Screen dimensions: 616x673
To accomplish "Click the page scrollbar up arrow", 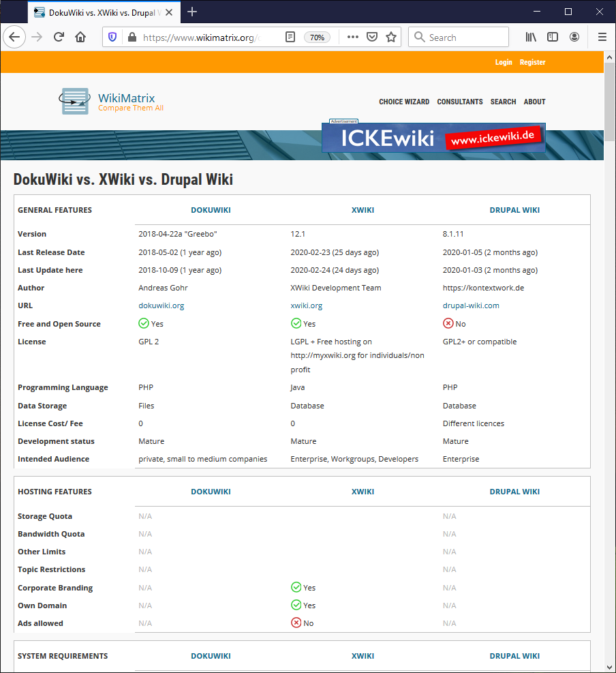I will pyautogui.click(x=610, y=57).
